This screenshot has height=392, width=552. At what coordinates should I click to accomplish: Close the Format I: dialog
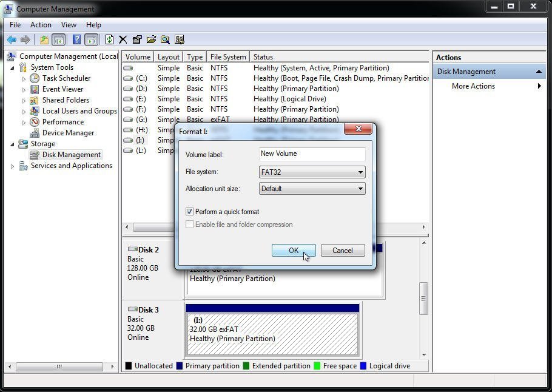click(x=358, y=129)
